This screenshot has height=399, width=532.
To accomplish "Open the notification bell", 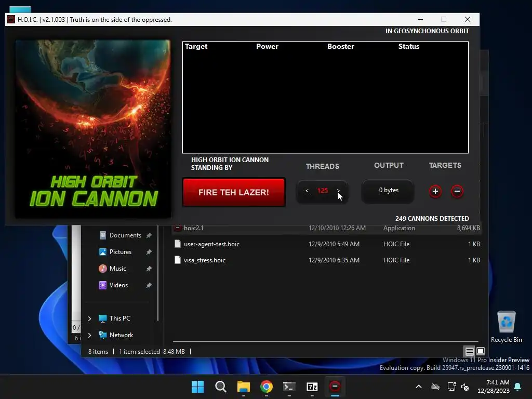I will point(518,387).
